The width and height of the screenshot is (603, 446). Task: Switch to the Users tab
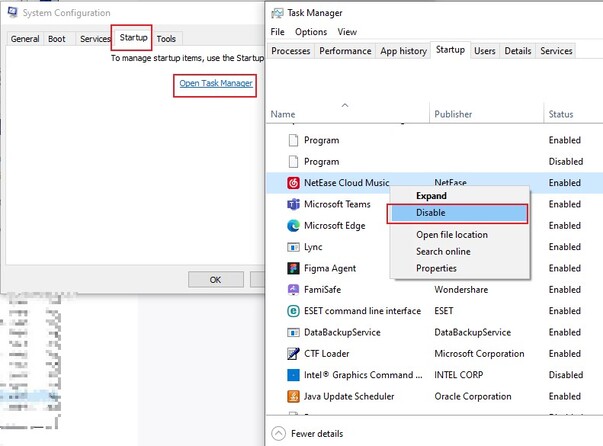[x=485, y=51]
